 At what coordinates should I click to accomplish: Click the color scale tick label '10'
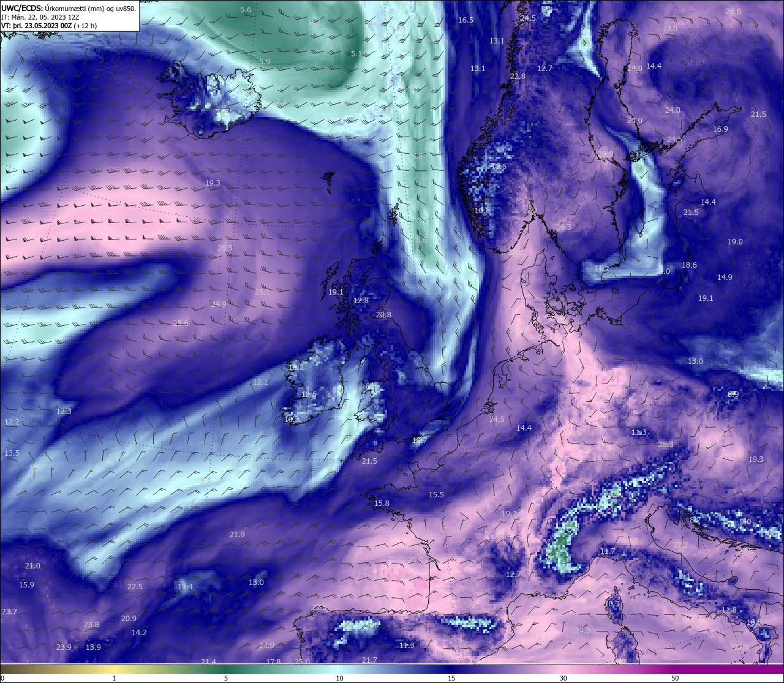pyautogui.click(x=339, y=678)
